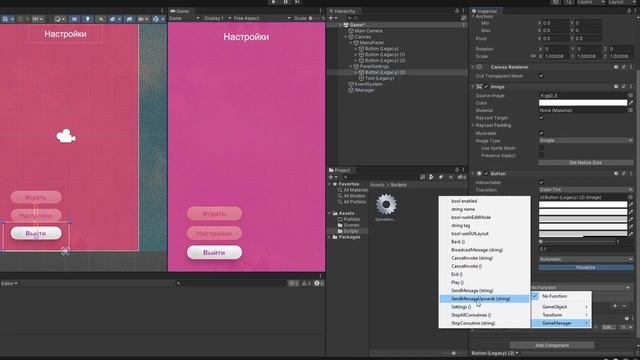The height and width of the screenshot is (360, 640).
Task: Select No Function option
Action: pyautogui.click(x=561, y=296)
